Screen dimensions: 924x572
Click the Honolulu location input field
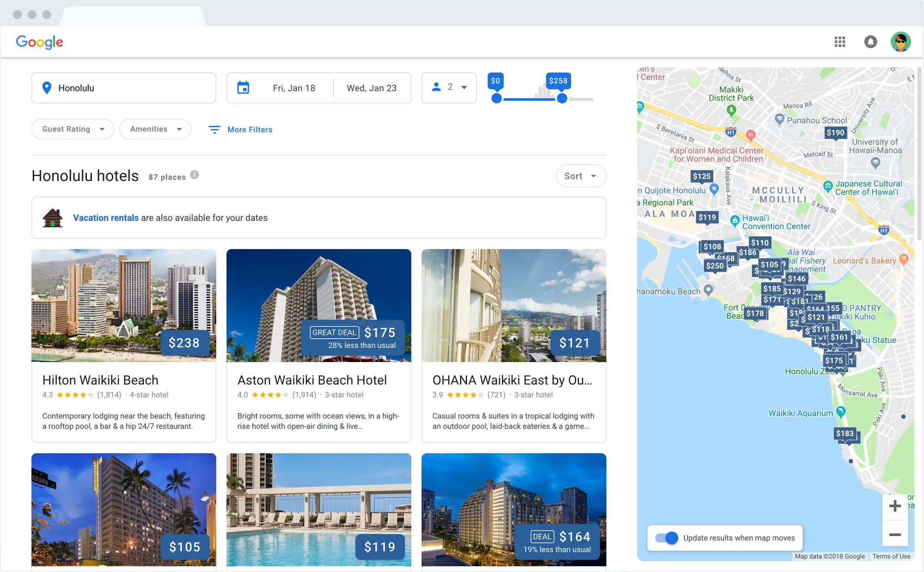[125, 88]
